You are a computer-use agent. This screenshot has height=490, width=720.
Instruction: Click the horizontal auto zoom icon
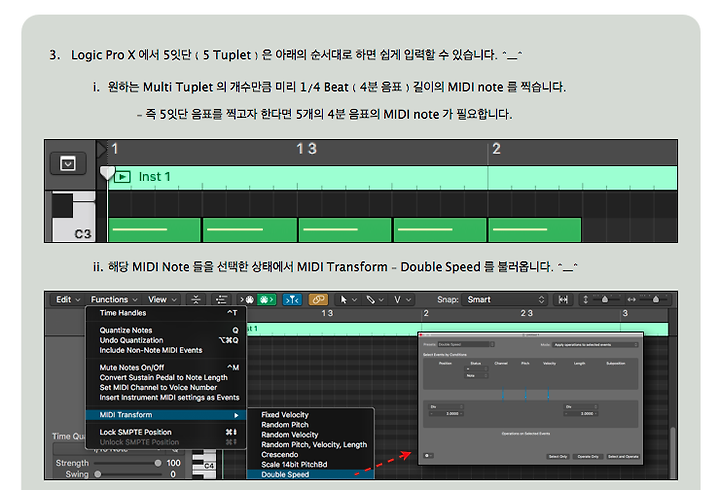pos(563,299)
